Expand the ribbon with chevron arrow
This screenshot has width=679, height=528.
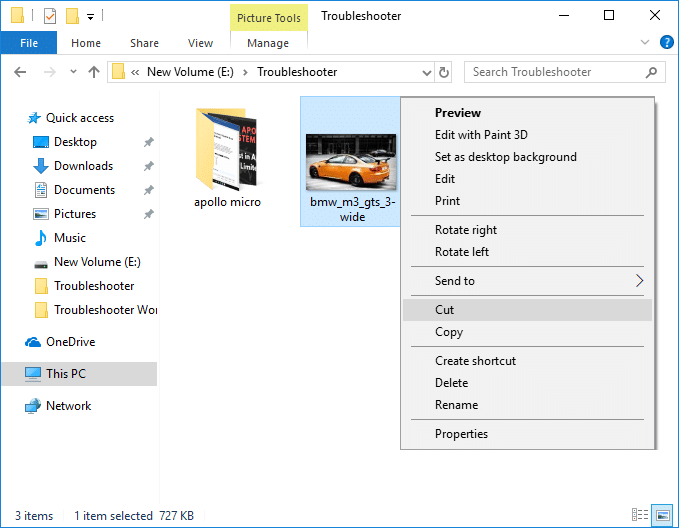(642, 43)
